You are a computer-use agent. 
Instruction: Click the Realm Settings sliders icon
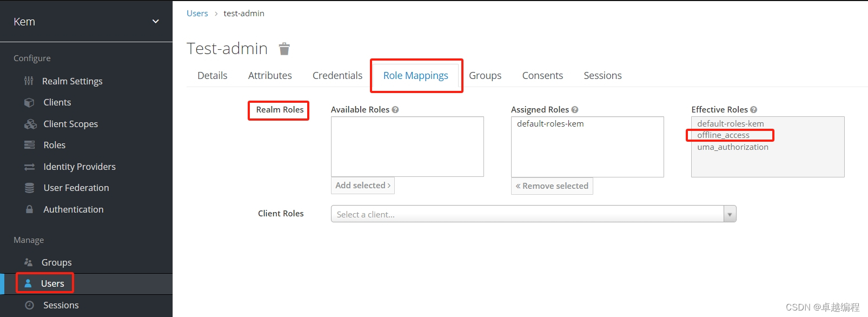pos(29,81)
